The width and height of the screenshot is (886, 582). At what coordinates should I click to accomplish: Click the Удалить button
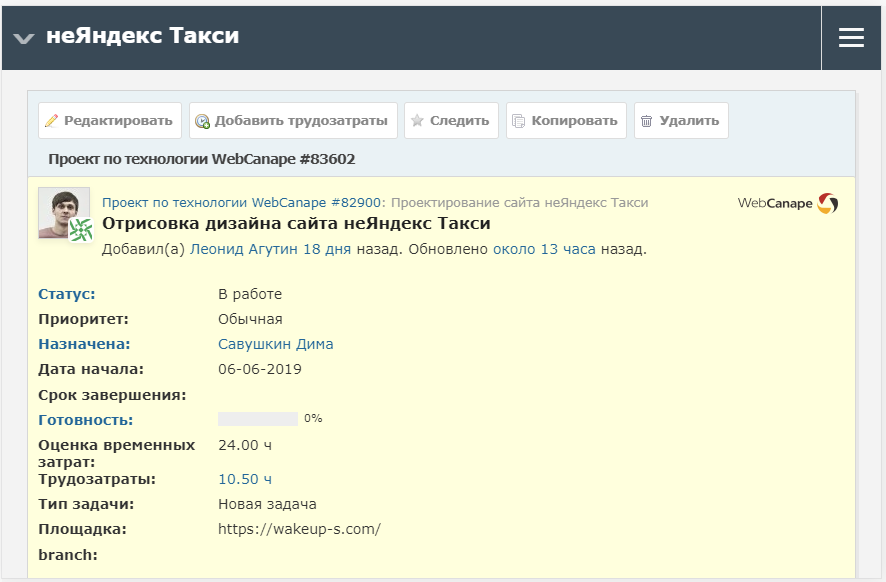[x=681, y=120]
